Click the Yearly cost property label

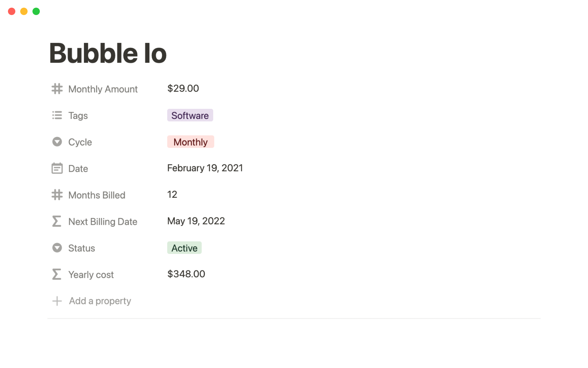coord(91,274)
